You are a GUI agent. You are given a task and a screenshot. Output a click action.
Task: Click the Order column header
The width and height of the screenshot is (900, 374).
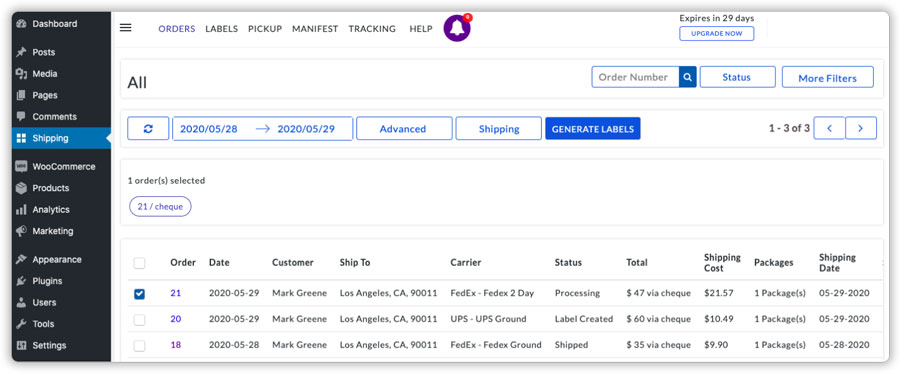pos(183,263)
